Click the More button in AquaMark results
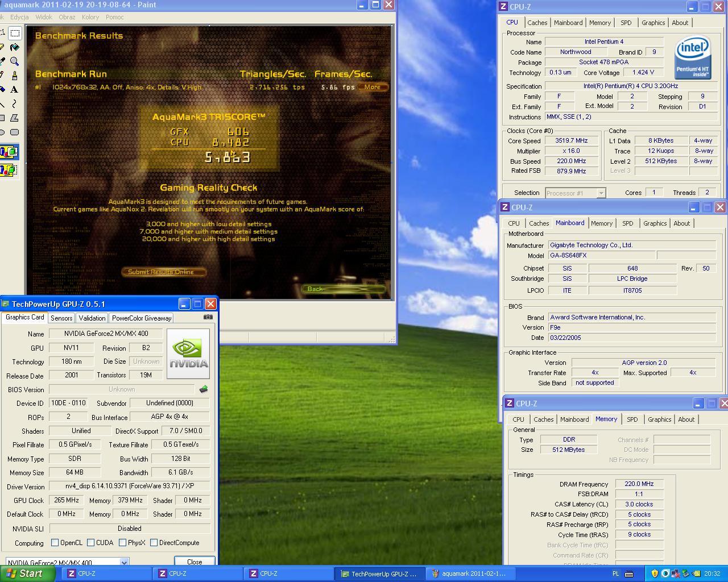The height and width of the screenshot is (582, 728). [x=373, y=87]
